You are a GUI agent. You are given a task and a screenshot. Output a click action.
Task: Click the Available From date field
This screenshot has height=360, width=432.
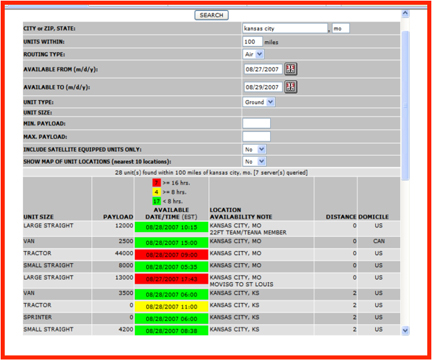click(x=263, y=69)
